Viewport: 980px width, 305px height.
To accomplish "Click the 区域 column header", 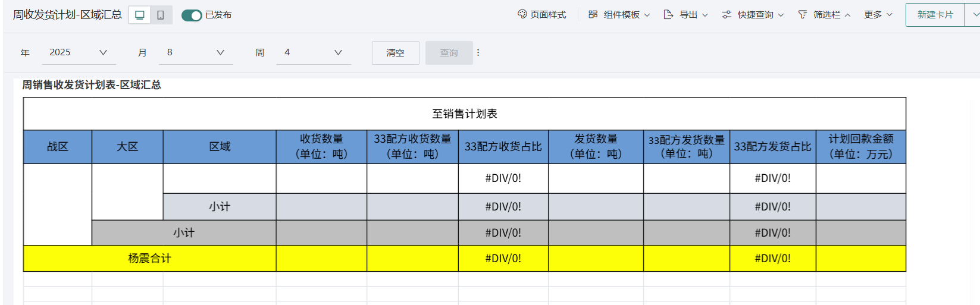I will coord(220,147).
